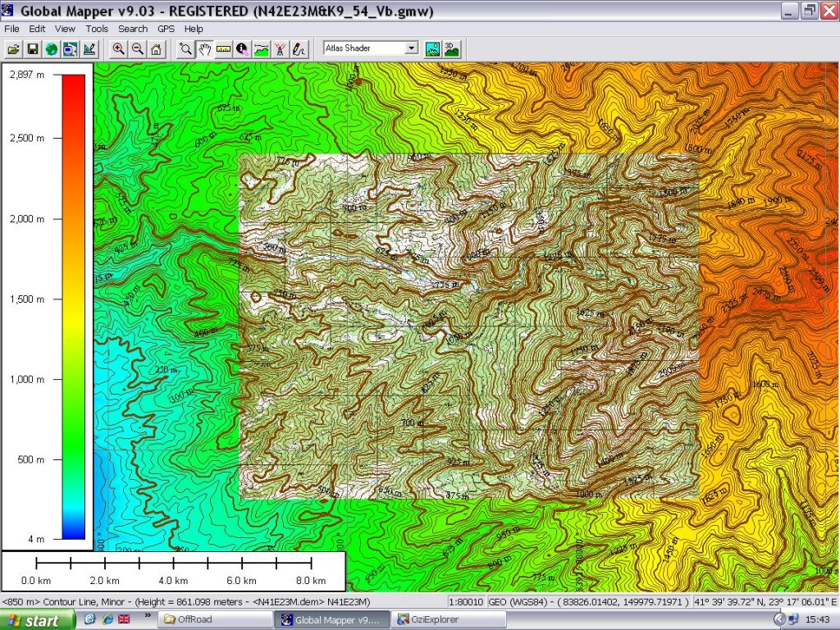Click the Home full view icon
The width and height of the screenshot is (840, 630).
pyautogui.click(x=156, y=49)
